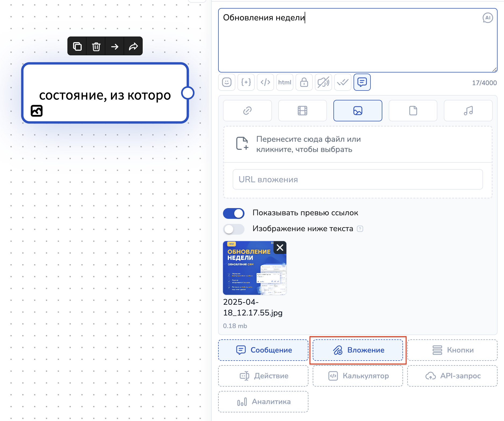The height and width of the screenshot is (421, 504).
Task: Insert a variable with the braces icon
Action: click(x=246, y=82)
